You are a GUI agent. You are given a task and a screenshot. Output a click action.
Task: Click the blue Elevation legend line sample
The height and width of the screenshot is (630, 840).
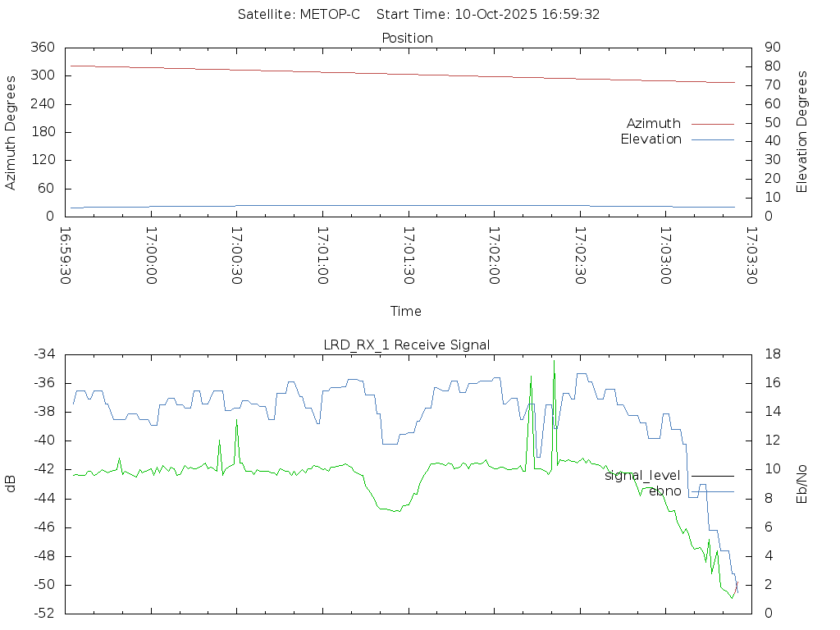point(712,140)
